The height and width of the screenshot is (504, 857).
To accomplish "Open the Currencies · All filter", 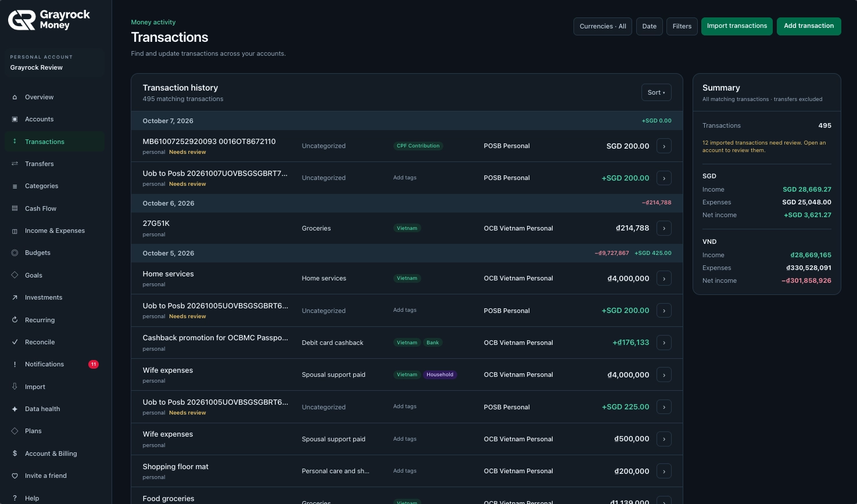I will [x=603, y=26].
